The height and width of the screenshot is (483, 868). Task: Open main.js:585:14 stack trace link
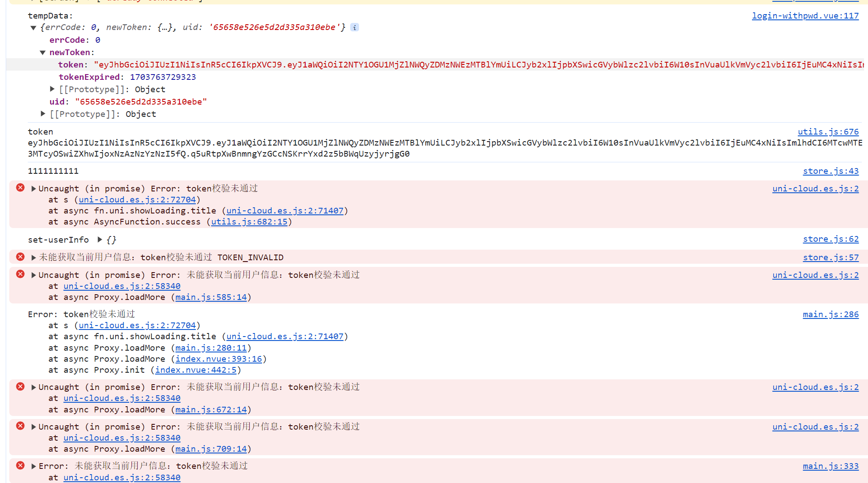(211, 297)
